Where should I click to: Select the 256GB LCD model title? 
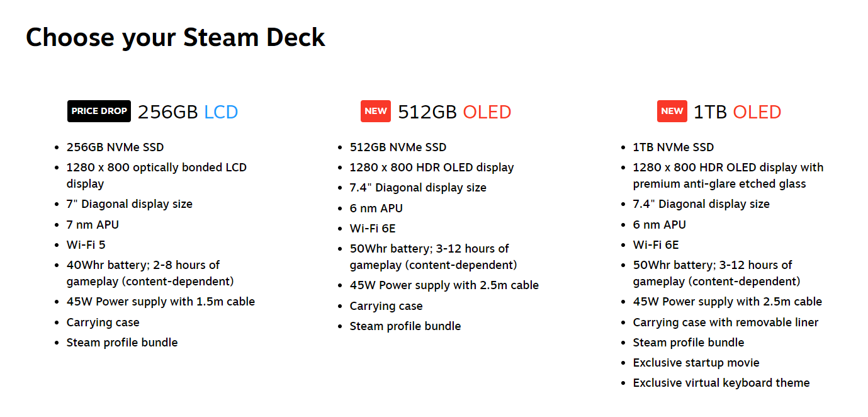point(188,112)
